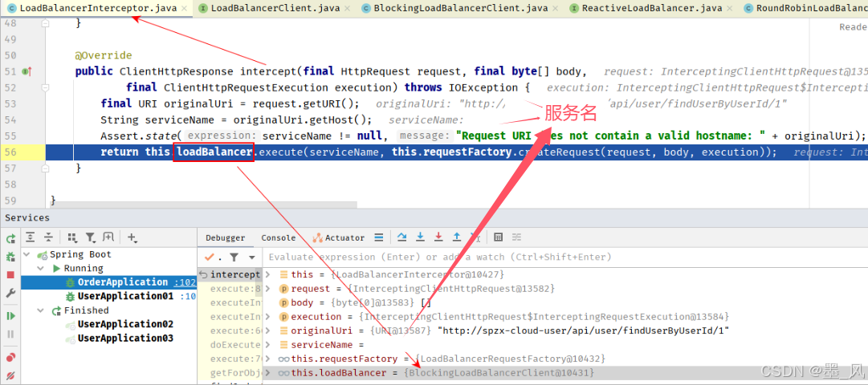Click the override gutter icon on line 51
Screen dimensions: 868x385
pos(26,71)
